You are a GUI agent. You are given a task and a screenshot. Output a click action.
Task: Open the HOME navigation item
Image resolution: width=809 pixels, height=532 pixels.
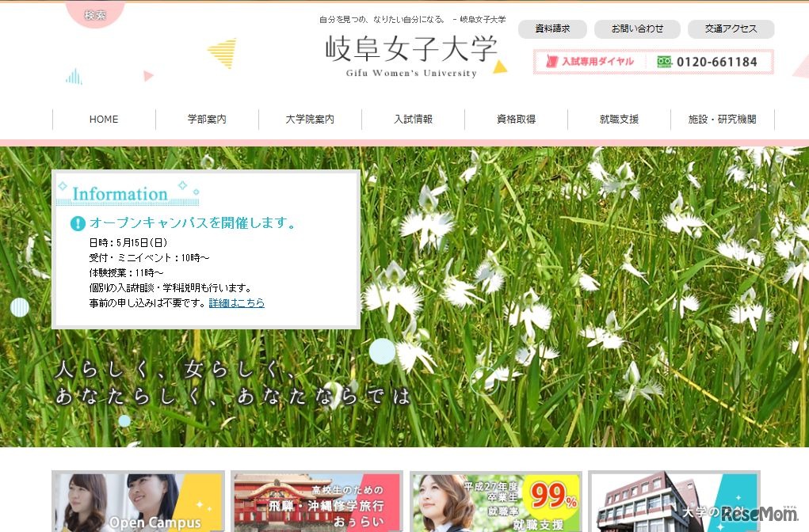click(103, 119)
